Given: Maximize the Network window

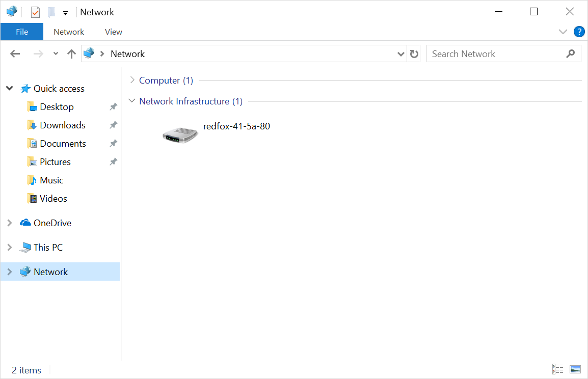Looking at the screenshot, I should [533, 12].
